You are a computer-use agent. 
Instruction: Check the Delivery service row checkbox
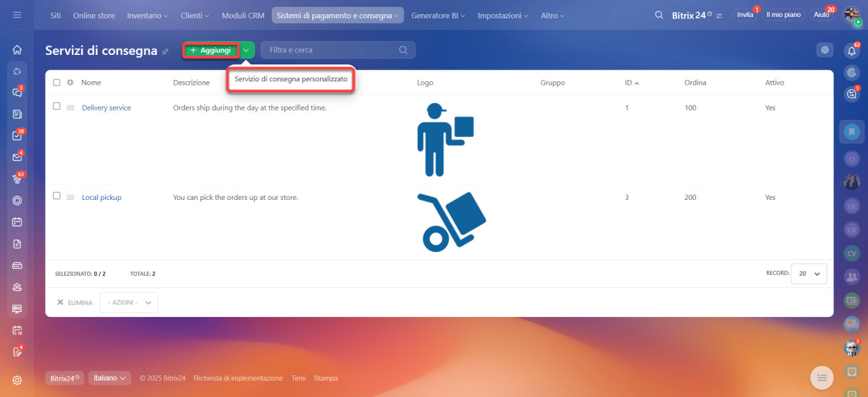(57, 106)
